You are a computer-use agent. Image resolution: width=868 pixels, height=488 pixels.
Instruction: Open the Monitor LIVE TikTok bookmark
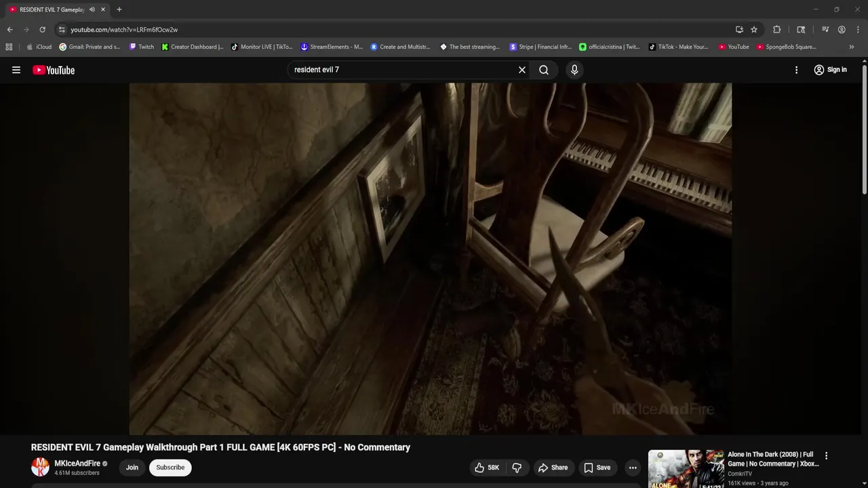(x=262, y=47)
